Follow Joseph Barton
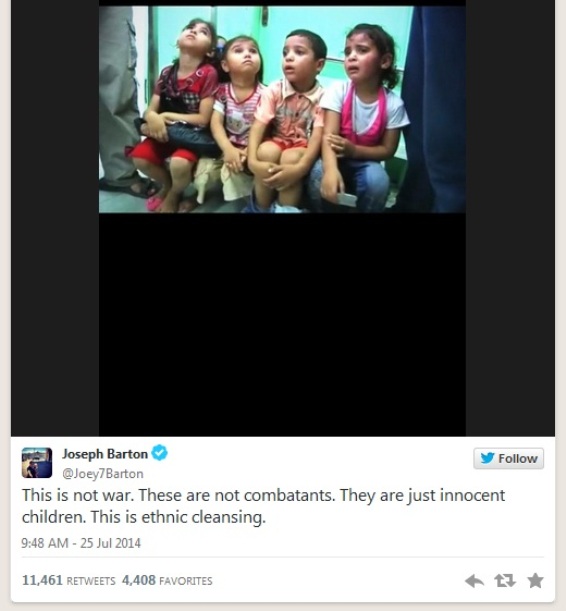The height and width of the screenshot is (611, 566). (x=508, y=459)
